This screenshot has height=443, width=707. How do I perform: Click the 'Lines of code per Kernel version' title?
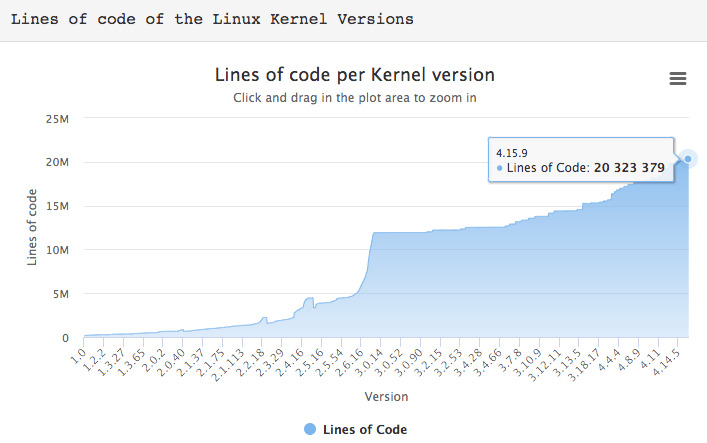[355, 75]
